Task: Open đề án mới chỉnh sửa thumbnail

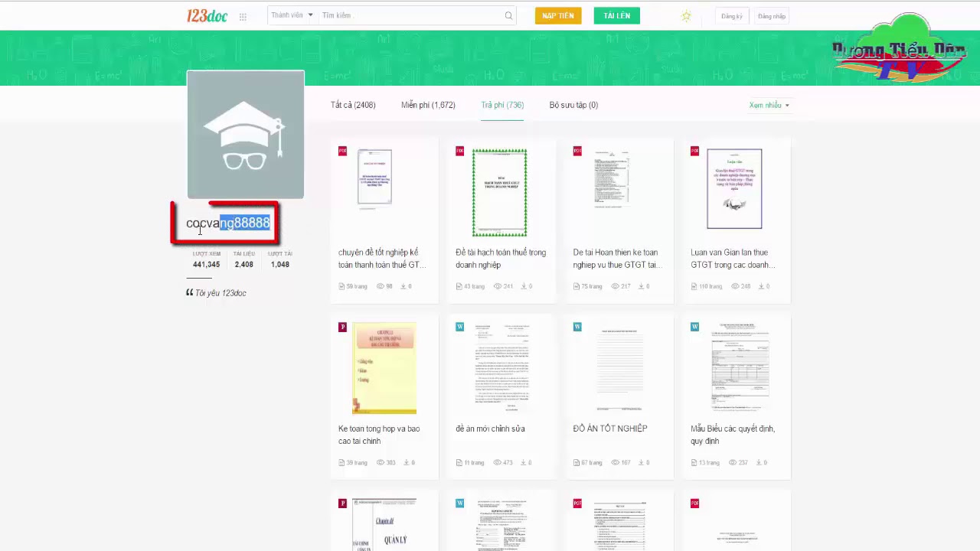Action: (501, 368)
